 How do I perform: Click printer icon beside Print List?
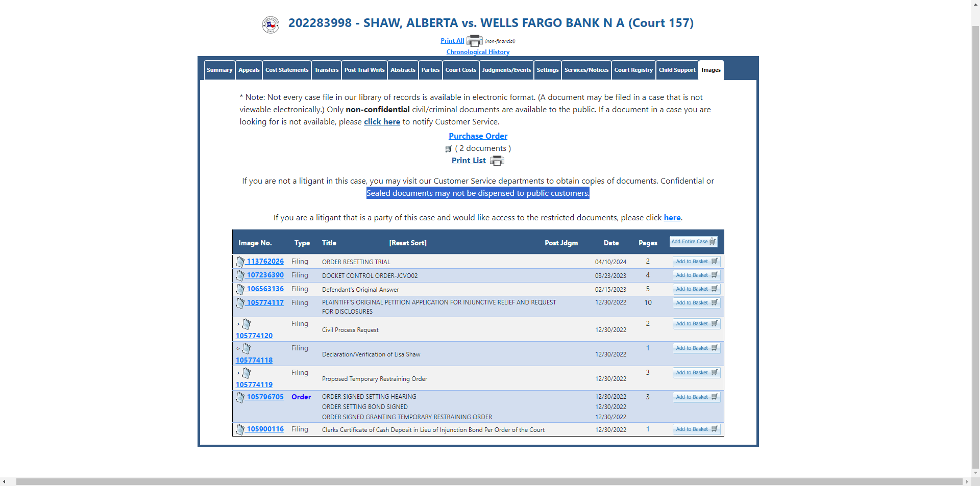(x=497, y=161)
